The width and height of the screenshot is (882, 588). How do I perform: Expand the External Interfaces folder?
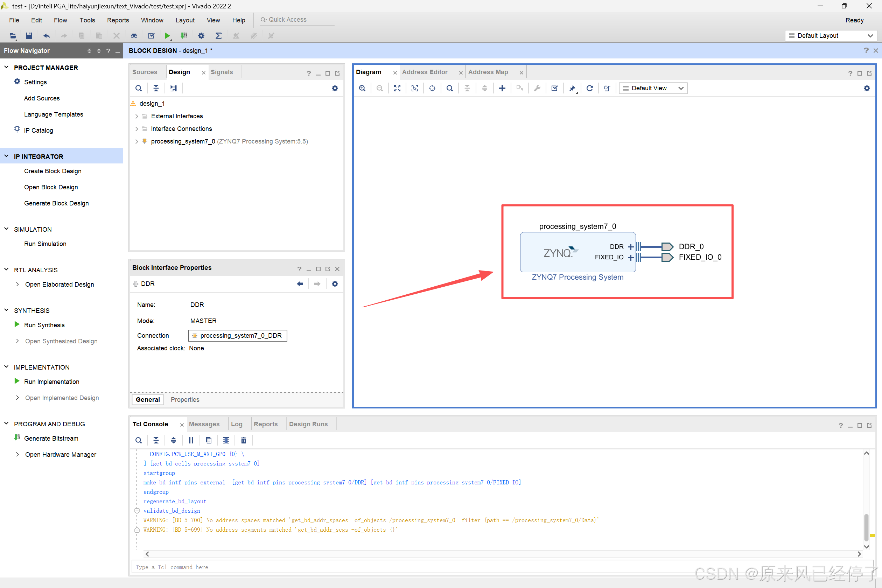pyautogui.click(x=136, y=116)
